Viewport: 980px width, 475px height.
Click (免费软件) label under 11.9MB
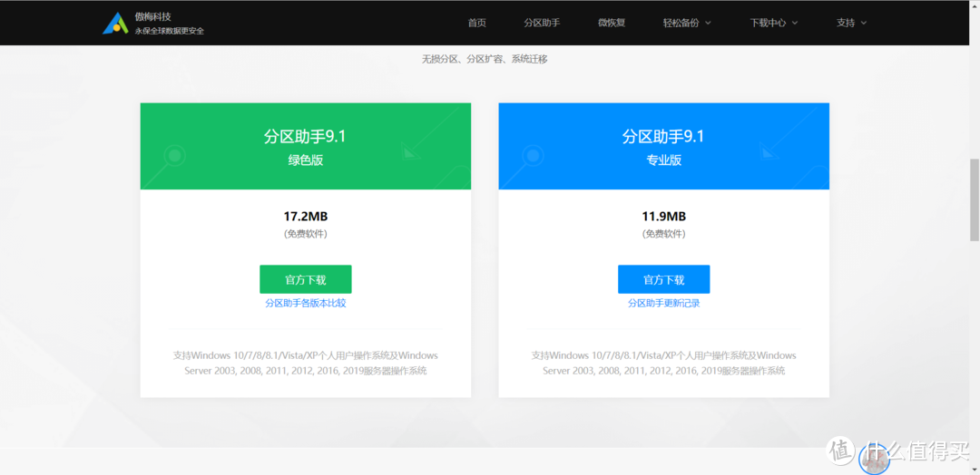[x=663, y=234]
